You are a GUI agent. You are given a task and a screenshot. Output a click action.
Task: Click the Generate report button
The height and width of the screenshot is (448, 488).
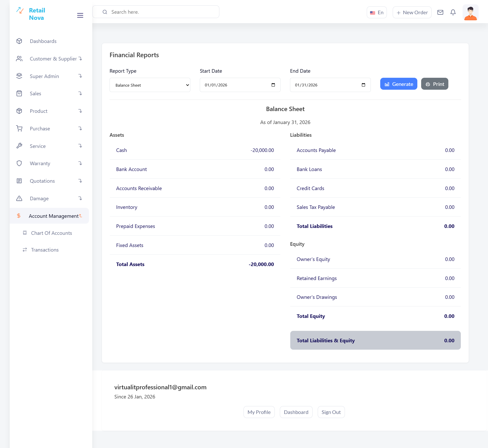coord(399,84)
